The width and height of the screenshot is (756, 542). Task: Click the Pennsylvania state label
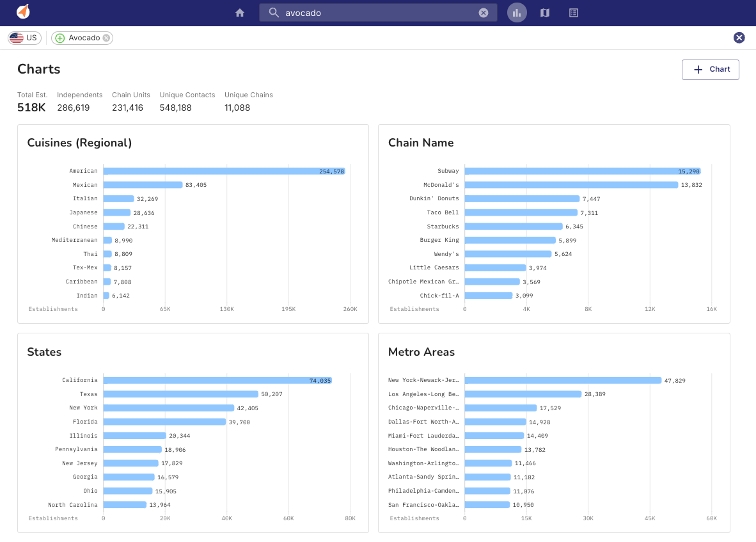click(76, 449)
